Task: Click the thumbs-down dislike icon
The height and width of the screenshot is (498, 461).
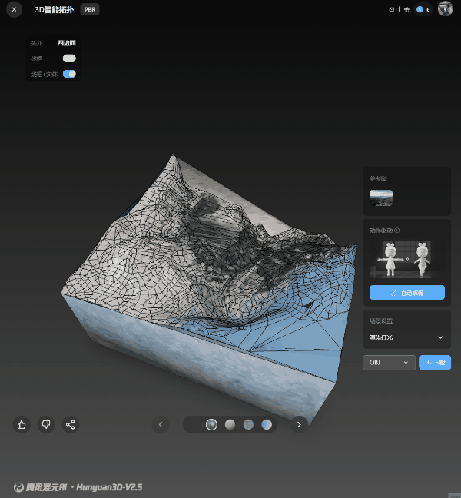Action: (46, 425)
